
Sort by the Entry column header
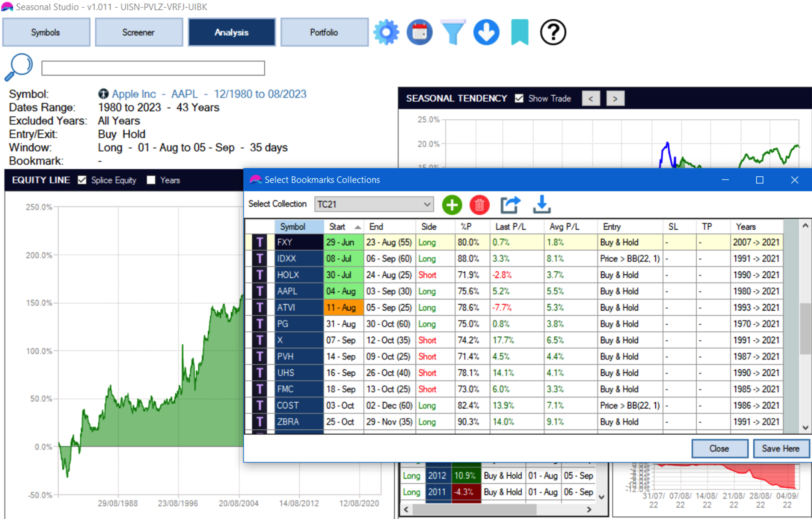pos(630,227)
